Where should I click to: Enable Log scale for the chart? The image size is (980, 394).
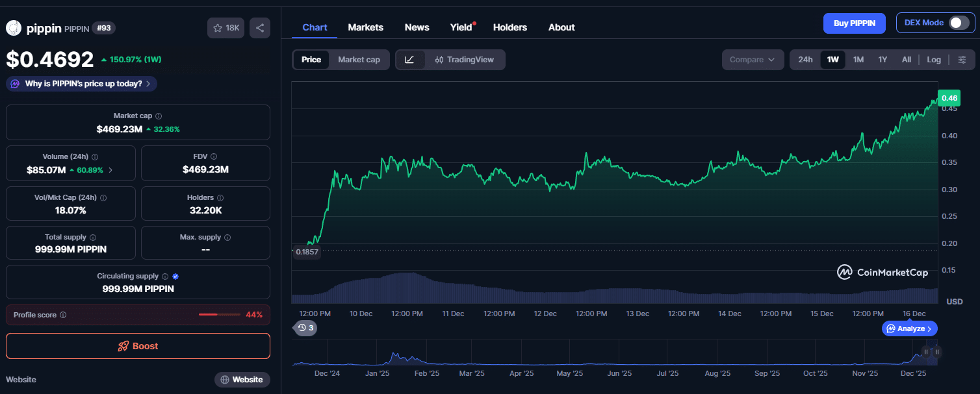coord(934,59)
